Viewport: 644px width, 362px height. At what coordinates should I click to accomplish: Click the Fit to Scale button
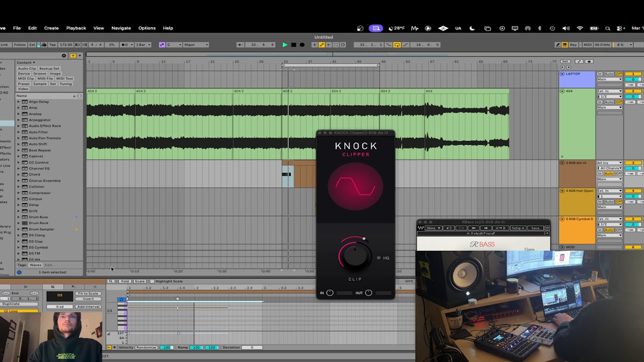click(x=88, y=294)
